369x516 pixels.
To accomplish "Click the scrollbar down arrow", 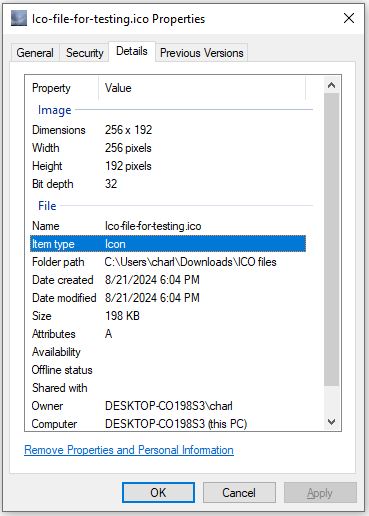I will [x=331, y=422].
